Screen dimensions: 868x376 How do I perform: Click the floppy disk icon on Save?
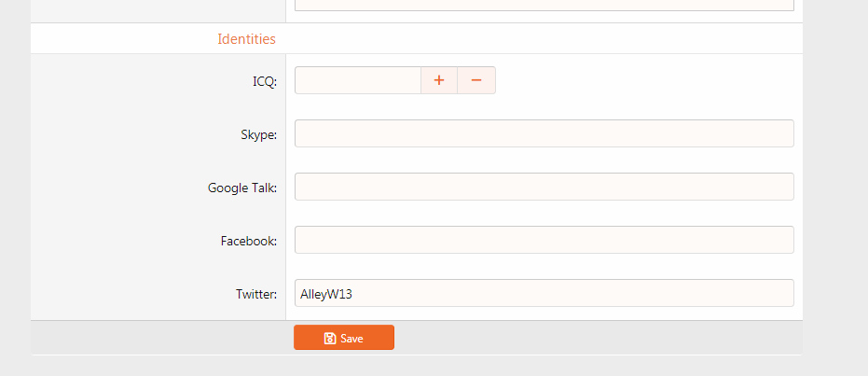[x=330, y=339]
